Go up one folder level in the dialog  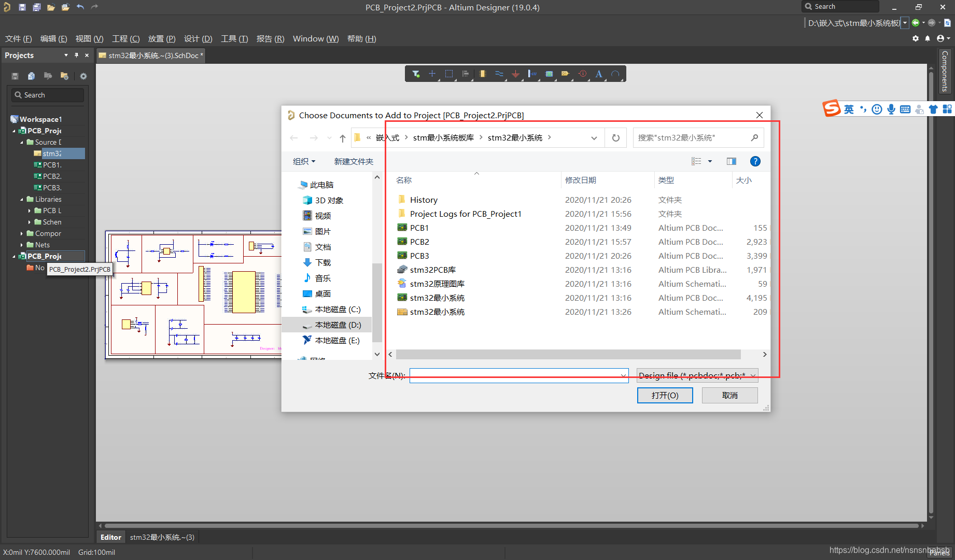pyautogui.click(x=342, y=138)
